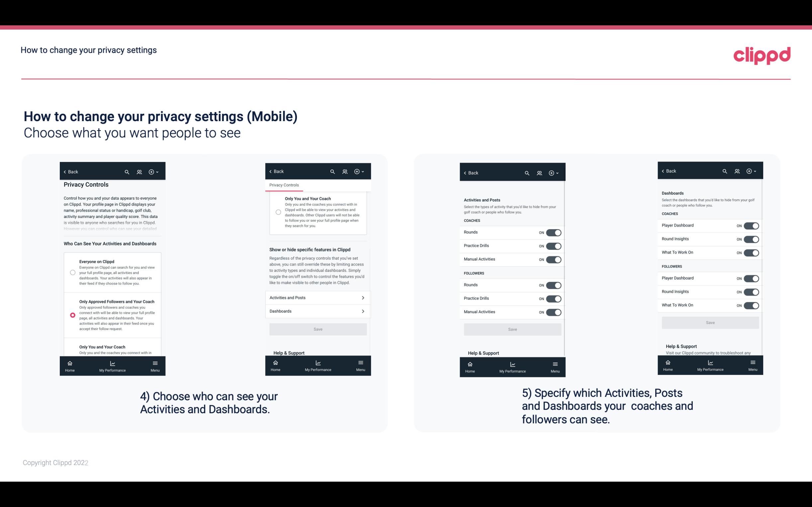
Task: Toggle Player Dashboard ON for Followers
Action: [x=751, y=278]
